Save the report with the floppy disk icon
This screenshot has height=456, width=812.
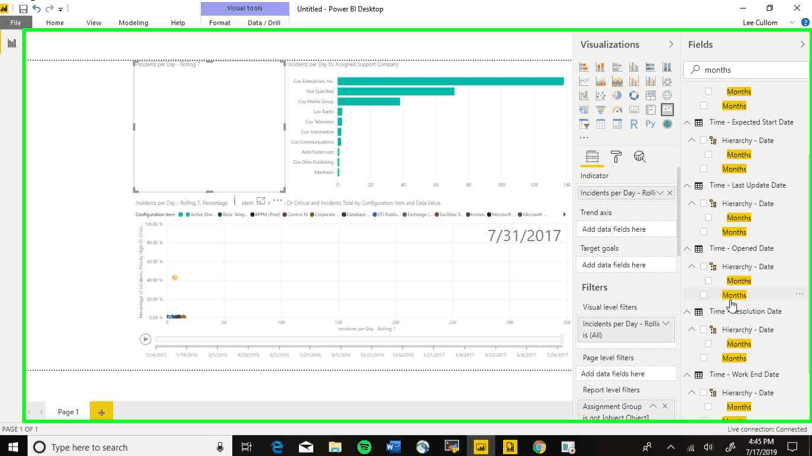[23, 9]
